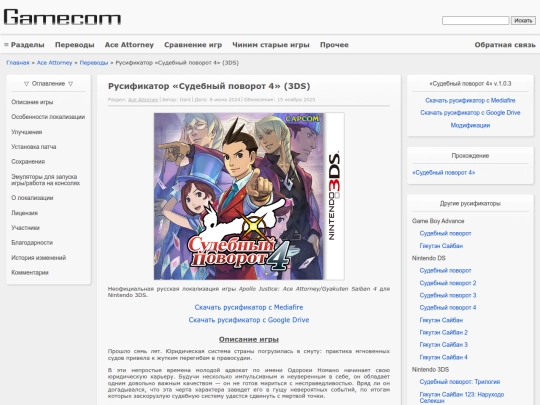Open the Ace Attorney menu item
This screenshot has height=405, width=540.
pos(129,45)
